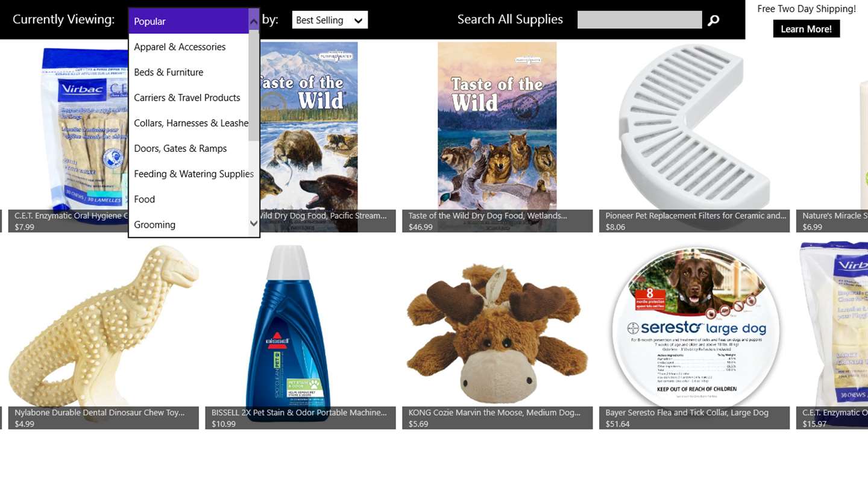Open Taste of the Wild Wetlands product

[x=497, y=137]
